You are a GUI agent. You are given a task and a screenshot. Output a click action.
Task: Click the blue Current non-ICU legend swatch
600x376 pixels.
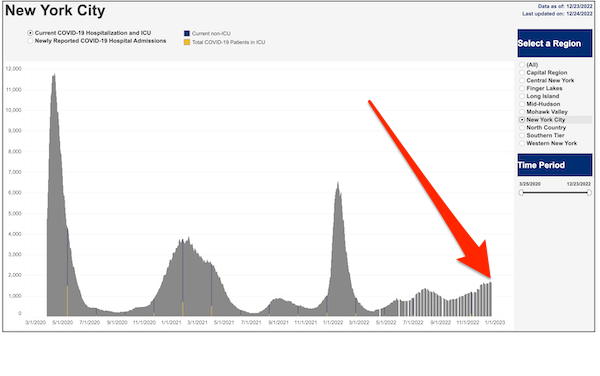coord(187,34)
